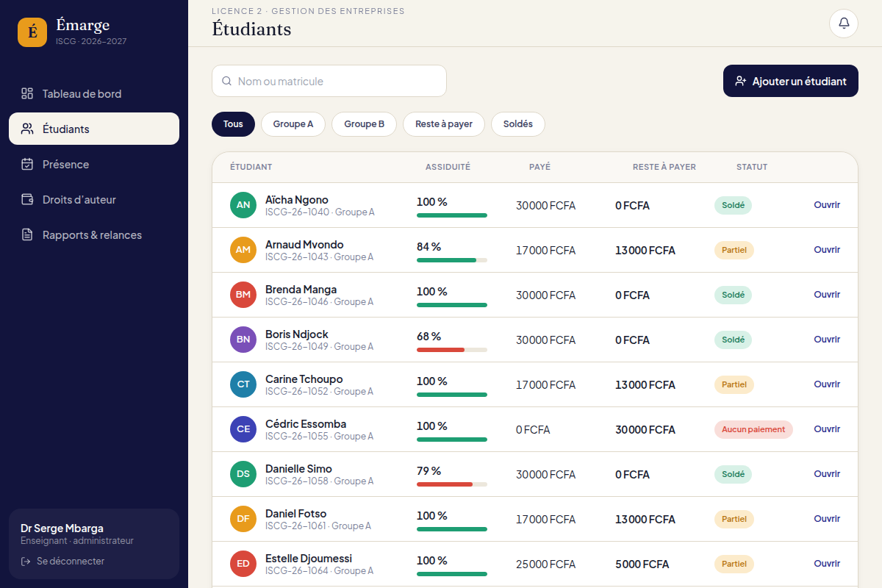Click Aïcha Ngono's AN avatar

pos(243,205)
